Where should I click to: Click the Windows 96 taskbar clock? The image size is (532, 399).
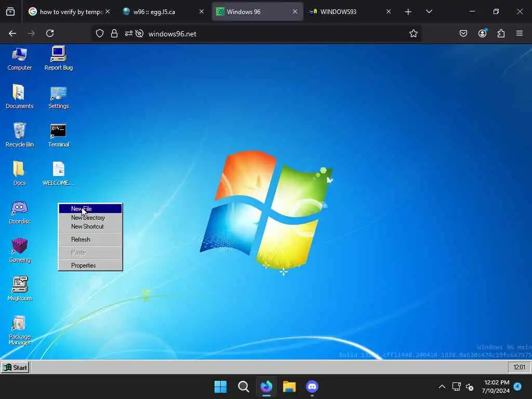click(519, 367)
